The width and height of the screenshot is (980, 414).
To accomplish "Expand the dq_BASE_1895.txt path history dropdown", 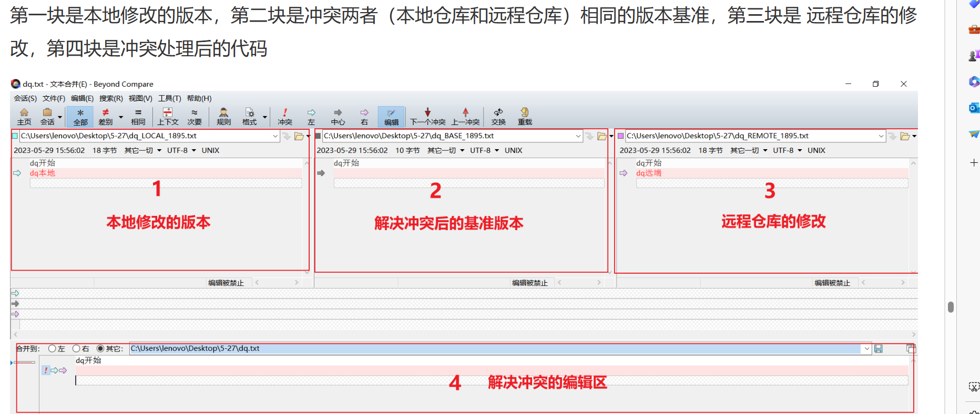I will point(578,136).
